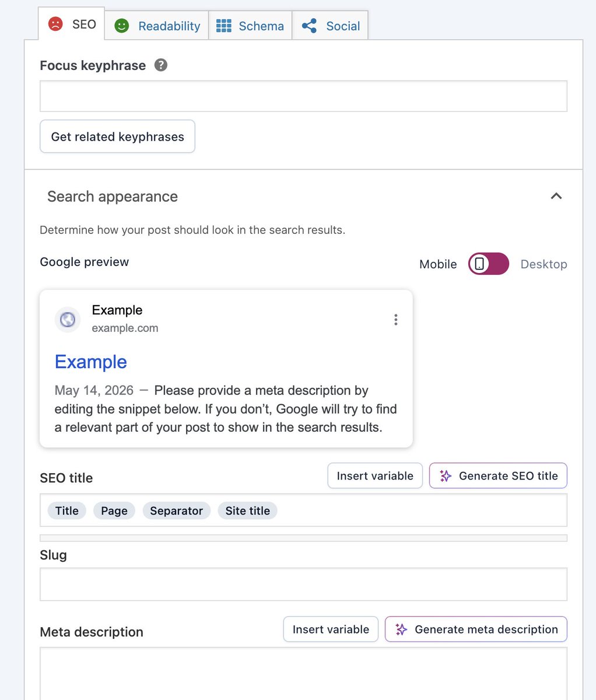Click the Social share icon
This screenshot has height=700, width=596.
click(x=310, y=26)
